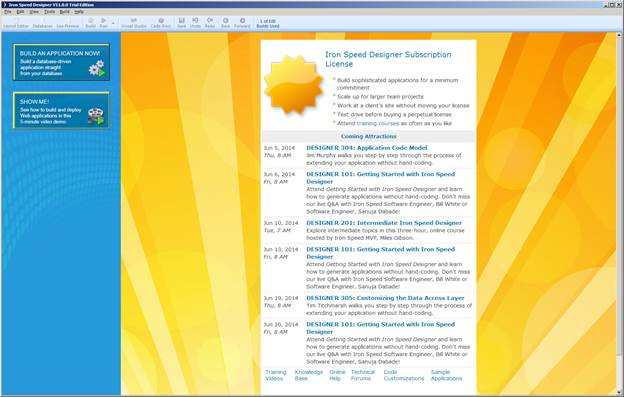Image resolution: width=624 pixels, height=397 pixels.
Task: Open the Training Videos footer link
Action: pyautogui.click(x=276, y=375)
